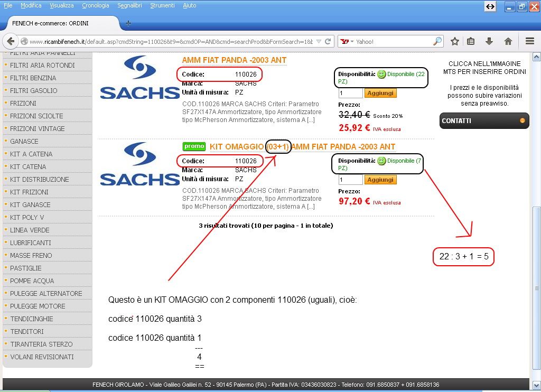Open the Strumenti menu
The width and height of the screenshot is (541, 392).
pos(162,5)
